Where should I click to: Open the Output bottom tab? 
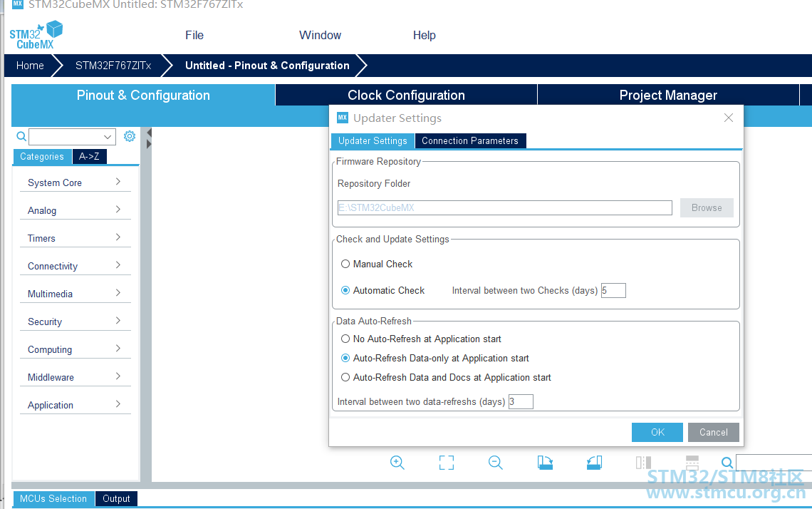[116, 498]
